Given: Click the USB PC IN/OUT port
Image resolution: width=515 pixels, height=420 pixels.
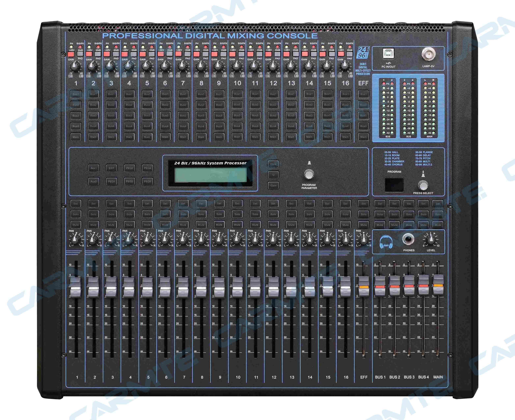Looking at the screenshot, I should pos(388,53).
